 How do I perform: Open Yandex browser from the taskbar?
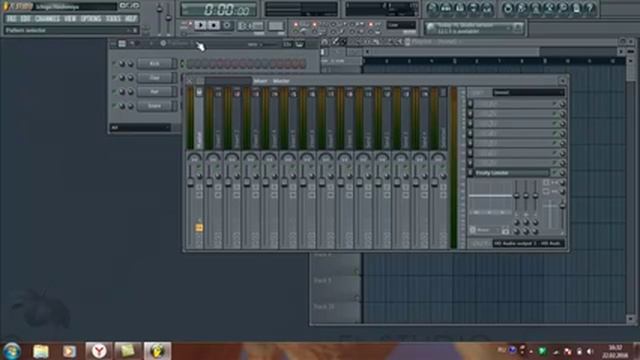pyautogui.click(x=98, y=351)
